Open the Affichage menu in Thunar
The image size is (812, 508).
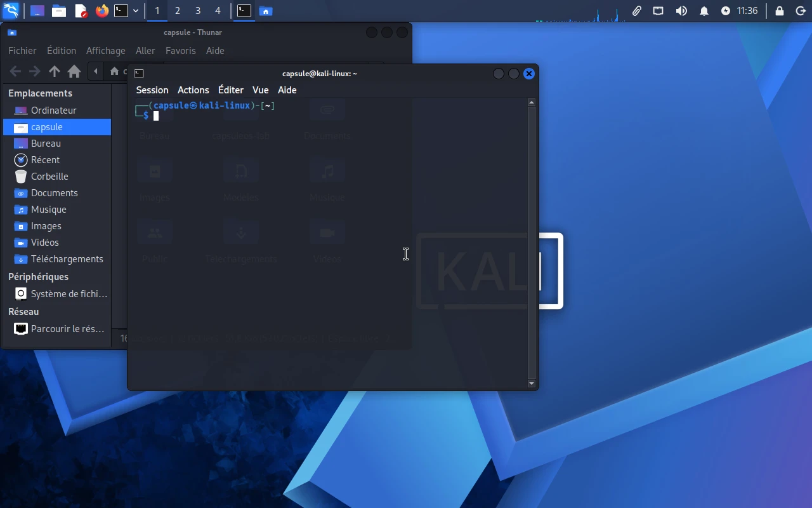pyautogui.click(x=106, y=51)
